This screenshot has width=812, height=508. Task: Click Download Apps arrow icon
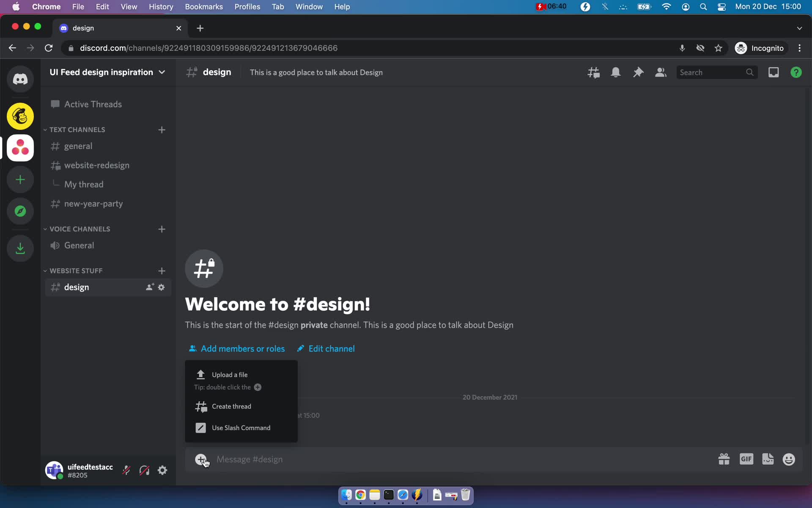click(20, 248)
